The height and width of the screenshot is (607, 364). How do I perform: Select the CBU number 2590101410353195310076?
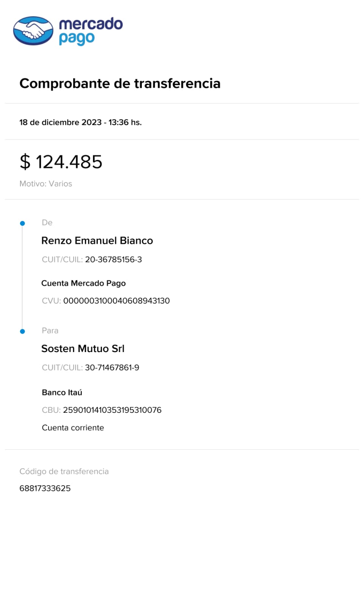(112, 410)
